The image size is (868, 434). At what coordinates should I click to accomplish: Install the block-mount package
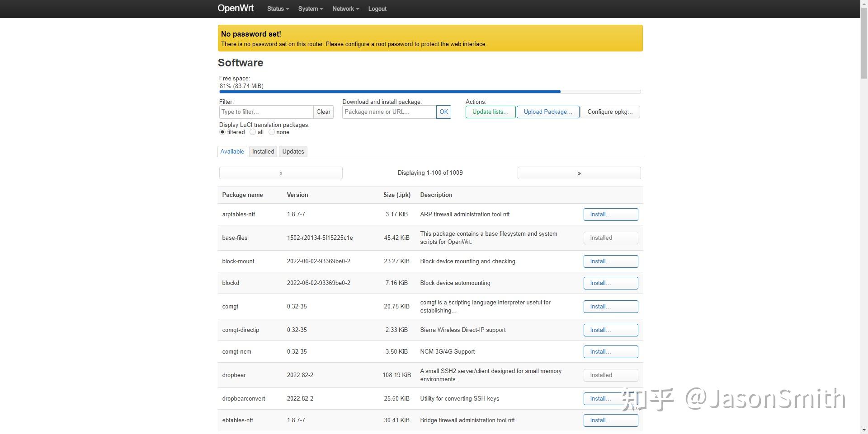pos(610,261)
